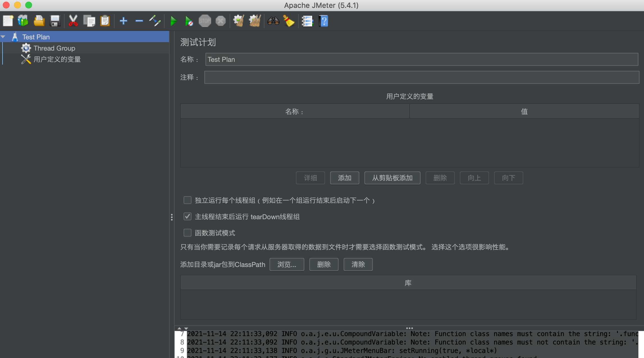This screenshot has height=358, width=644.
Task: Click the log panel divider dots
Action: click(409, 328)
